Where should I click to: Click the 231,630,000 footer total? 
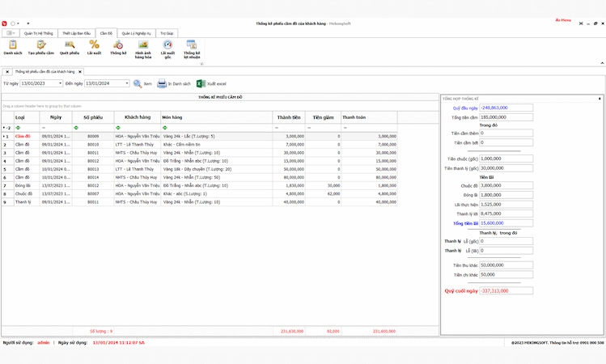tap(292, 331)
